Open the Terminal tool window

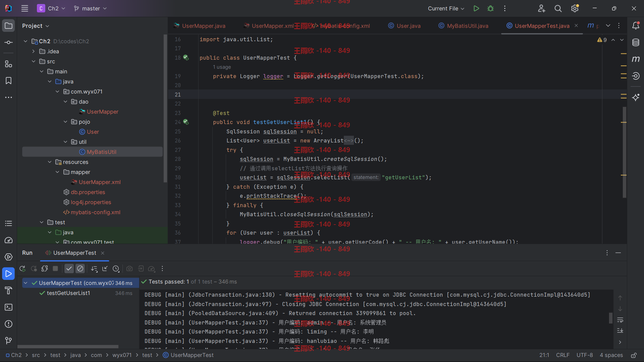(x=9, y=307)
